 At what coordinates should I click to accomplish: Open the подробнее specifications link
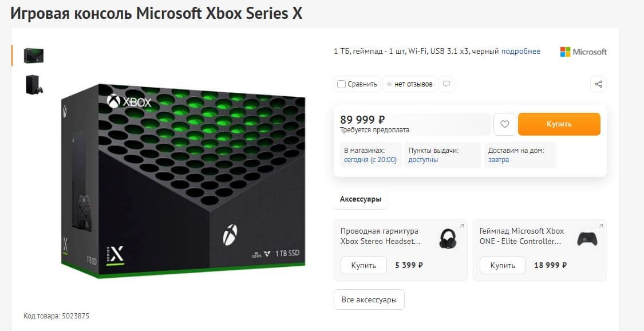[520, 52]
